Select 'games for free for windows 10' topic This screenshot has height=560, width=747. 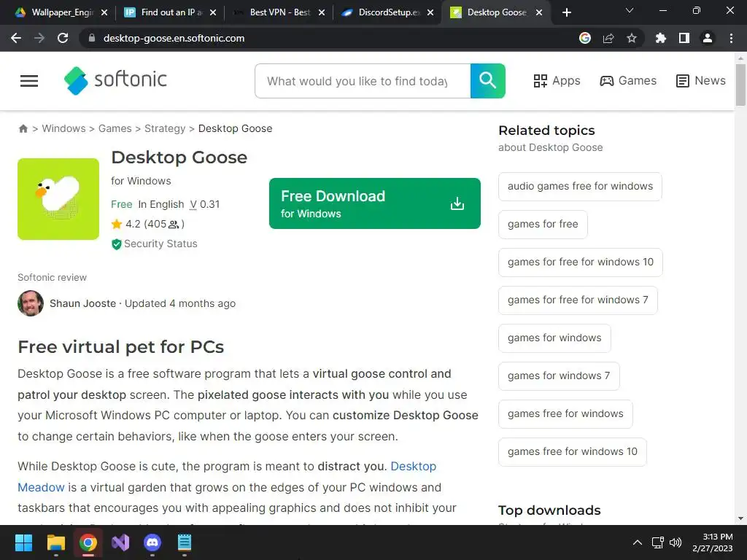580,262
